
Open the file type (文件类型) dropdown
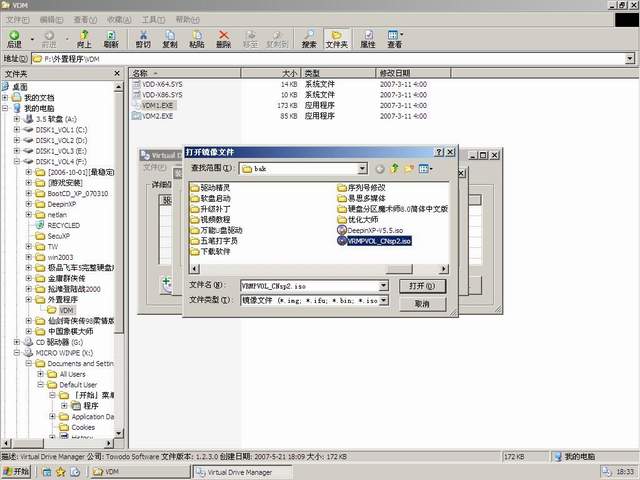(383, 299)
